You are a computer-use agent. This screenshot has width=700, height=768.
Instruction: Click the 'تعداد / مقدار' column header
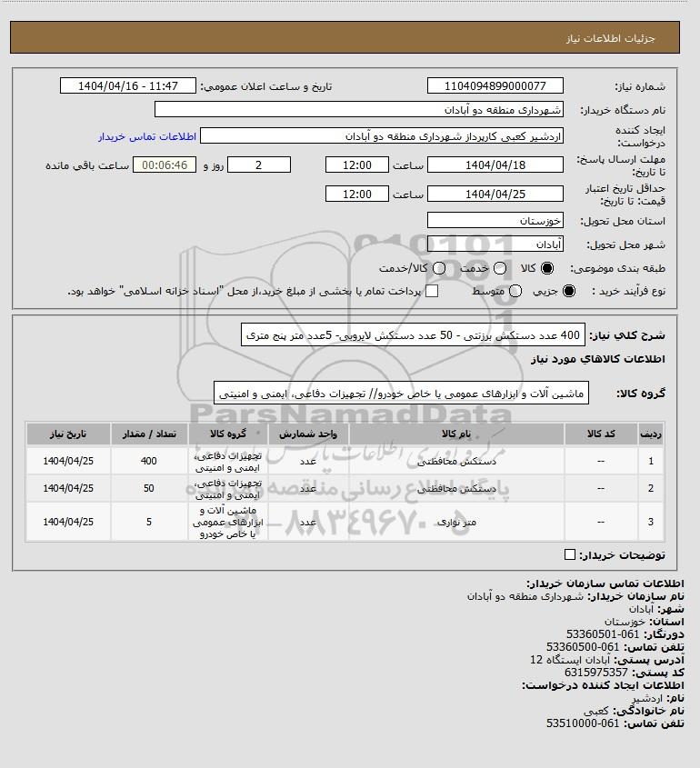pos(149,434)
